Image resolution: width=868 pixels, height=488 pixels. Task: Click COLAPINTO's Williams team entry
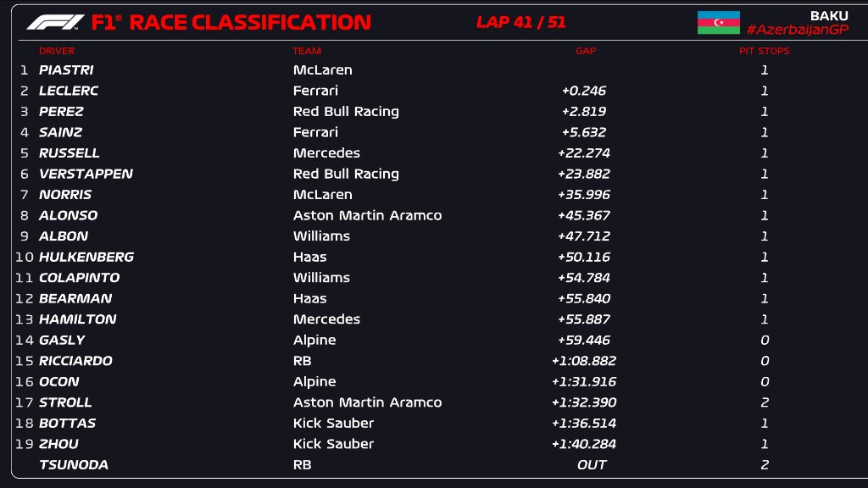coord(321,278)
